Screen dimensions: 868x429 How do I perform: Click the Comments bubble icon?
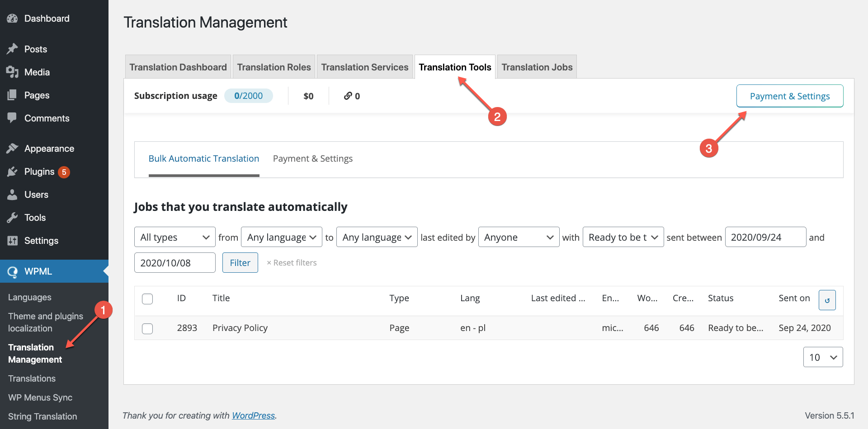click(12, 118)
